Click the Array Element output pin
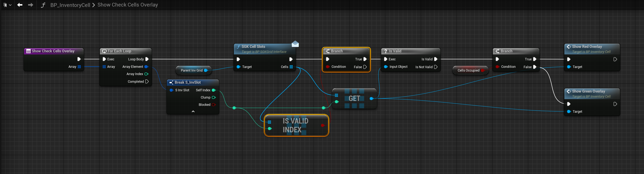 (146, 67)
